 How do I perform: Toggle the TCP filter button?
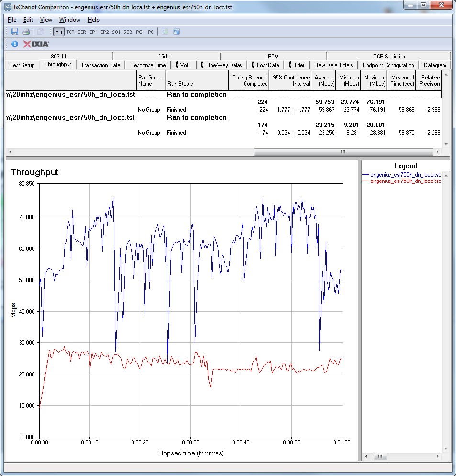[x=70, y=32]
